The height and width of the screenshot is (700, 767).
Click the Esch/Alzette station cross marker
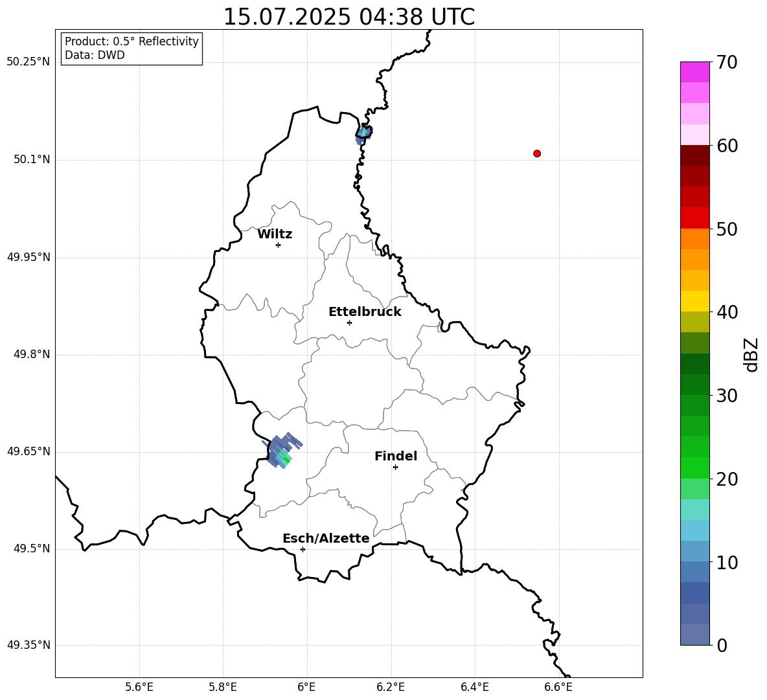click(303, 549)
